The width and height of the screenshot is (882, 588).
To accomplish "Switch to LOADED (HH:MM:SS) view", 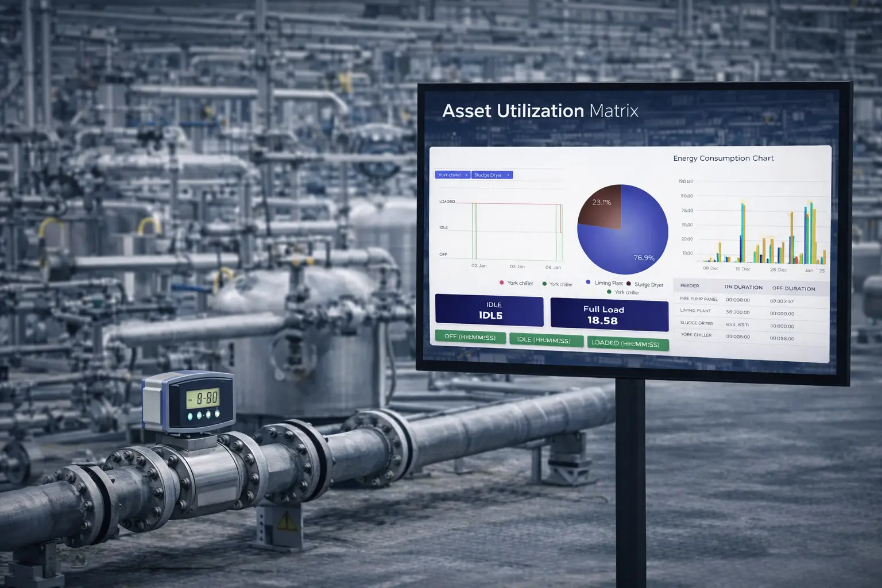I will [627, 343].
